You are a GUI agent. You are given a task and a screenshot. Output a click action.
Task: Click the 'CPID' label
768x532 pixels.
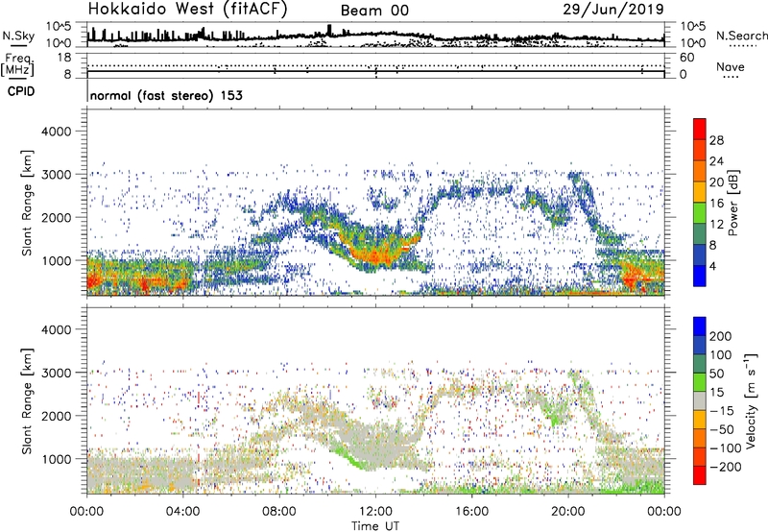[x=21, y=91]
